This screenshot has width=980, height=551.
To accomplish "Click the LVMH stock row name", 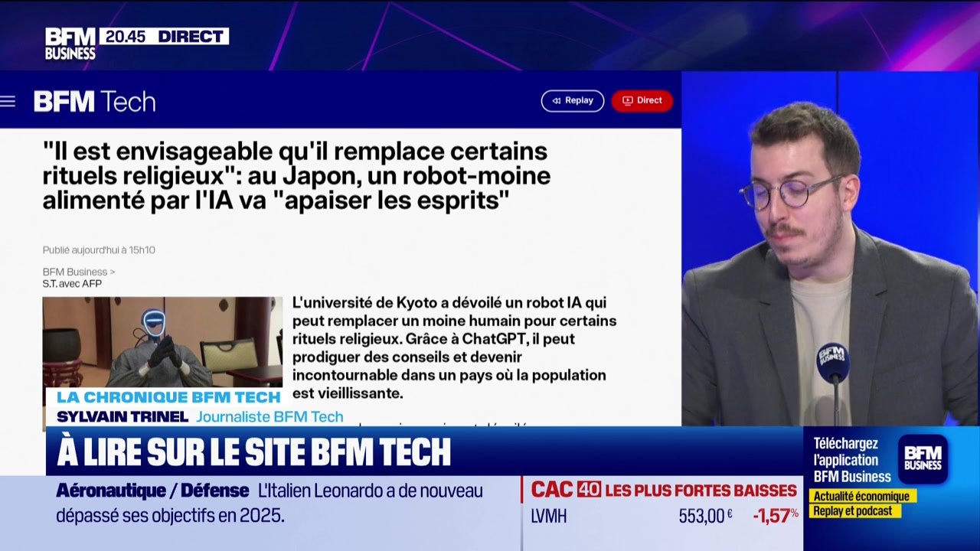I will tap(549, 517).
